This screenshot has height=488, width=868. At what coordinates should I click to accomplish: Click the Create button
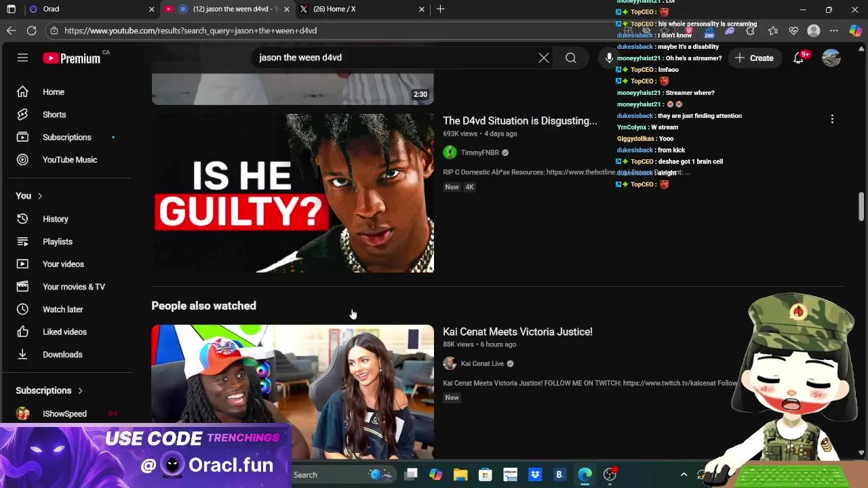click(x=754, y=58)
